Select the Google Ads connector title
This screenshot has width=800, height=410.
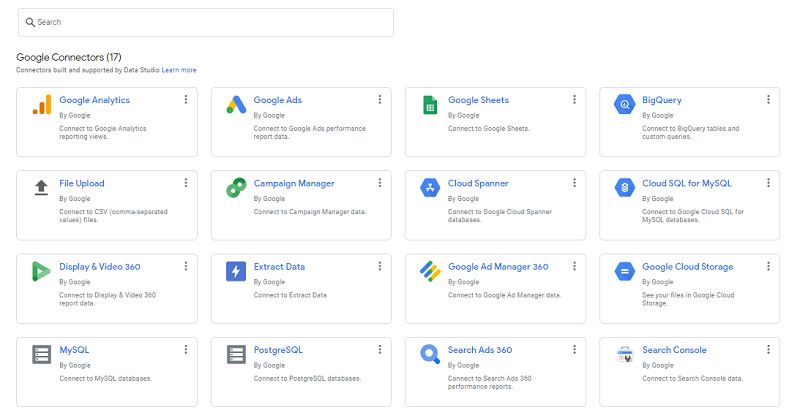tap(278, 100)
